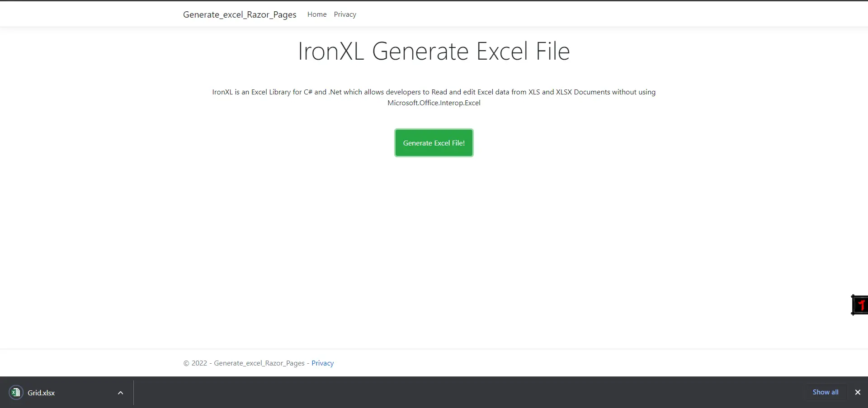The width and height of the screenshot is (868, 408).
Task: Click the empty middle of the downloads bar
Action: (x=452, y=392)
